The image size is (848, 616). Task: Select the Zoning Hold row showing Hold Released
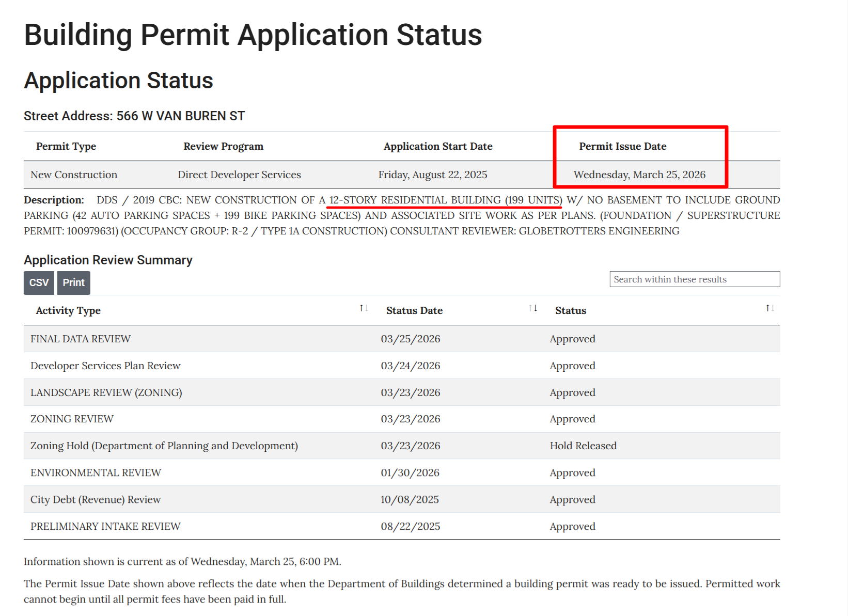(x=207, y=446)
